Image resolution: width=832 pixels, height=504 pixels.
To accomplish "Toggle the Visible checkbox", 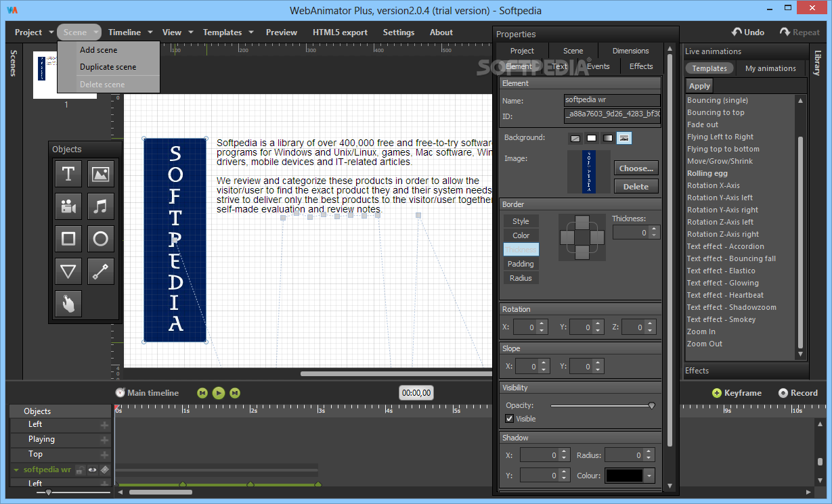I will pyautogui.click(x=509, y=419).
